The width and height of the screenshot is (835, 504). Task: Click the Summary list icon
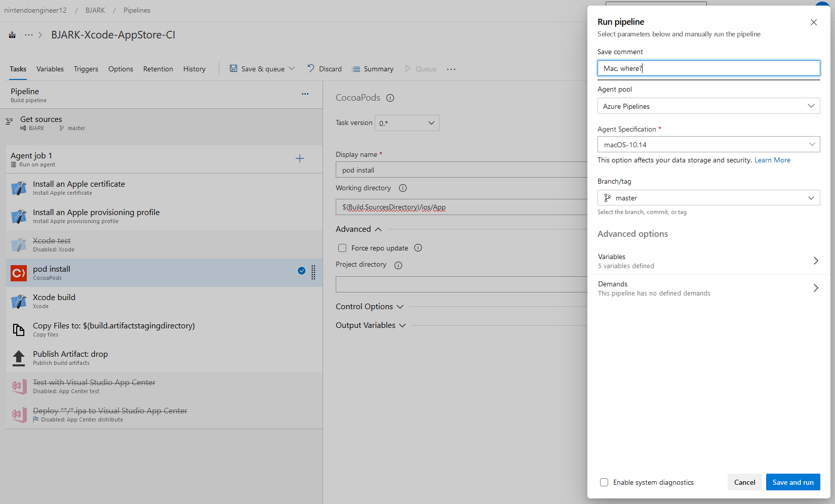click(356, 69)
